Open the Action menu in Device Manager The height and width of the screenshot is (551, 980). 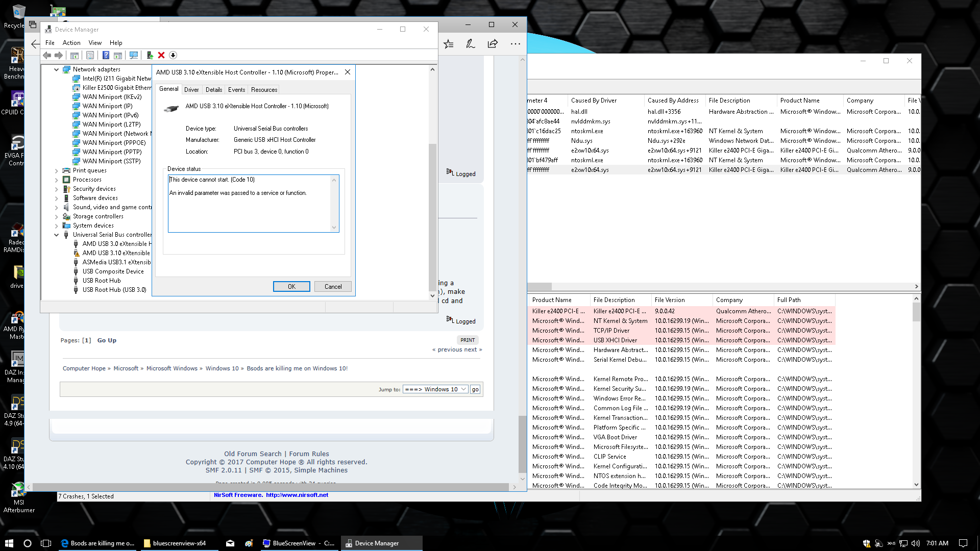pyautogui.click(x=71, y=43)
